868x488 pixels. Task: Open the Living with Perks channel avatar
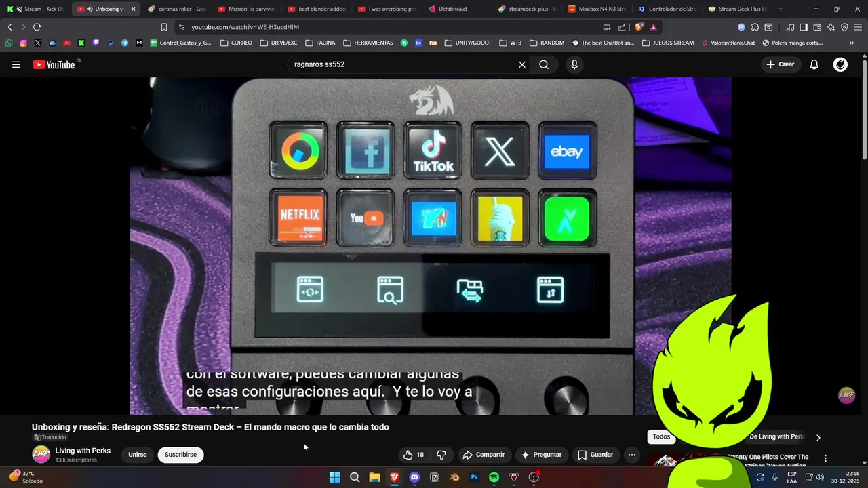[x=41, y=455]
